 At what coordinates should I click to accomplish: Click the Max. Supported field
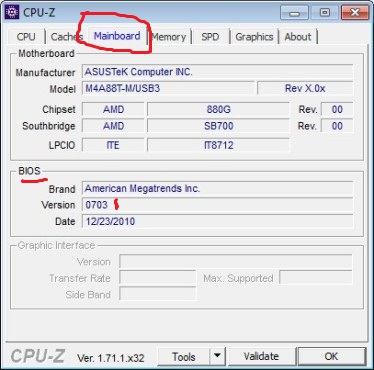316,278
